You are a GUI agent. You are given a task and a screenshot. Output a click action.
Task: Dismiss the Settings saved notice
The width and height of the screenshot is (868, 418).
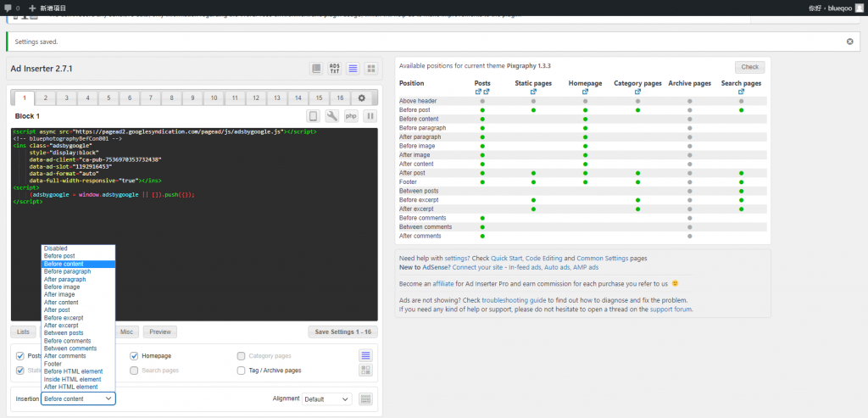(x=849, y=41)
